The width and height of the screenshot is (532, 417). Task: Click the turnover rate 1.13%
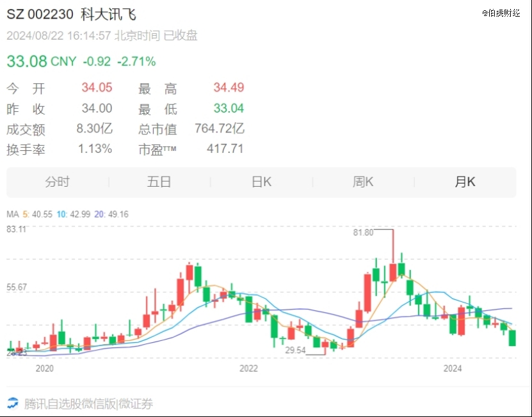click(95, 149)
